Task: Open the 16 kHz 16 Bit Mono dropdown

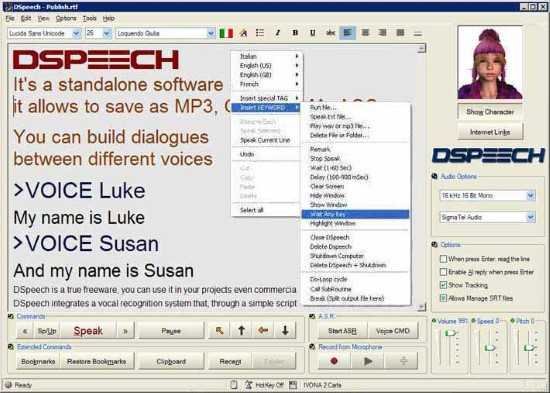Action: click(531, 195)
